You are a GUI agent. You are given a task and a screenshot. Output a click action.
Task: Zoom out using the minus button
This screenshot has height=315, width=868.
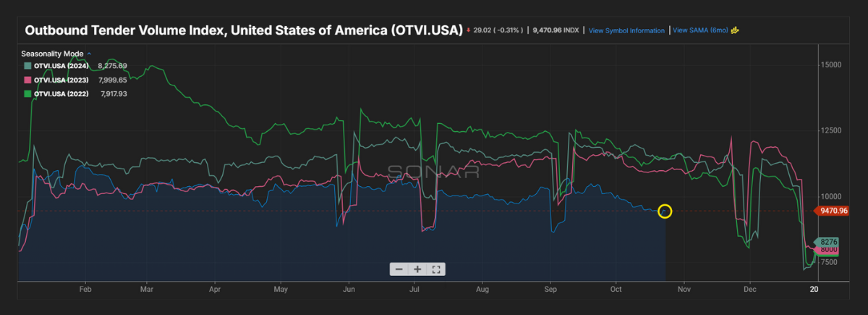(399, 269)
